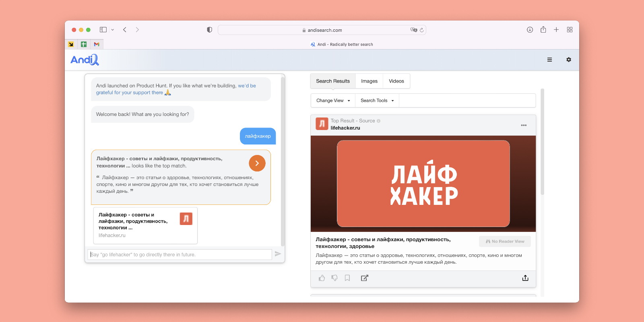Switch to Videos tab
This screenshot has width=644, height=322.
pyautogui.click(x=396, y=81)
